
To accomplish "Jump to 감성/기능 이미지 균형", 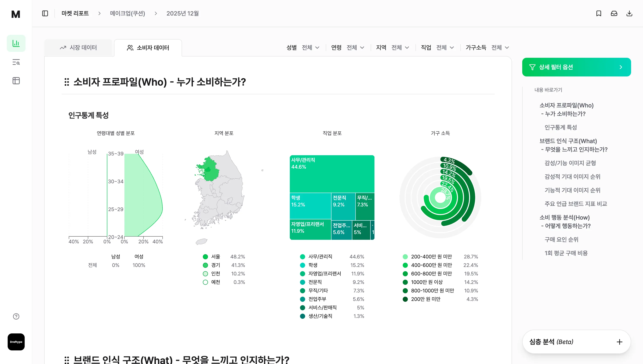I will 570,163.
